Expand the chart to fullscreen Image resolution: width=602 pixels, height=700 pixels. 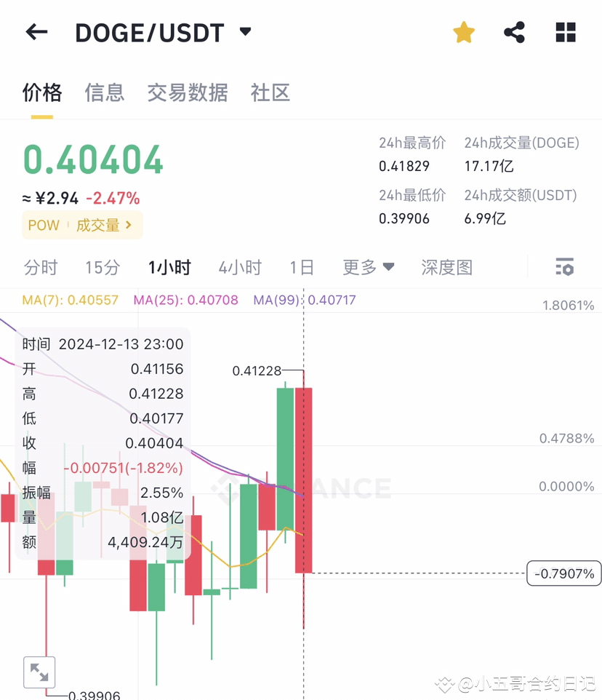click(40, 672)
